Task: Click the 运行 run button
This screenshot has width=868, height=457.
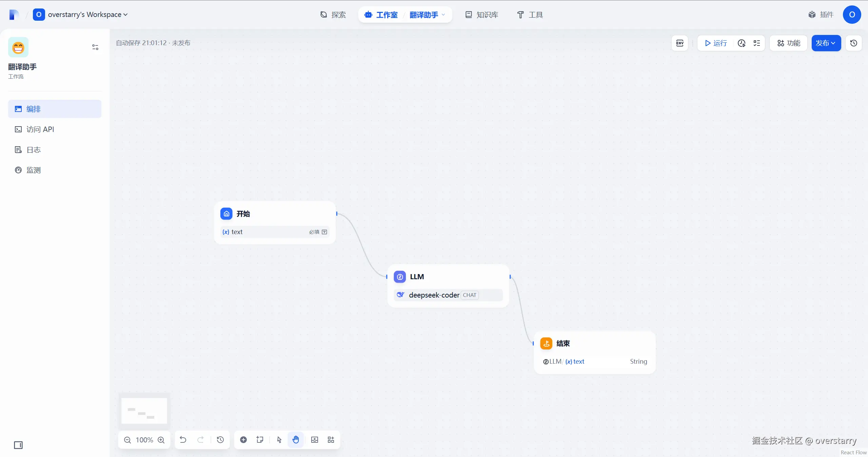Action: point(715,43)
